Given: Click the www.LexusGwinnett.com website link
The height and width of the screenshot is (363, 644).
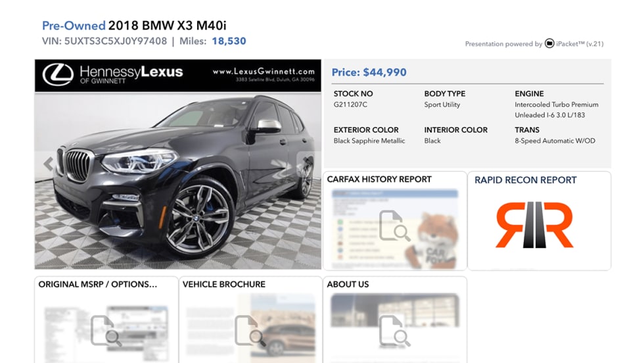Looking at the screenshot, I should click(264, 72).
